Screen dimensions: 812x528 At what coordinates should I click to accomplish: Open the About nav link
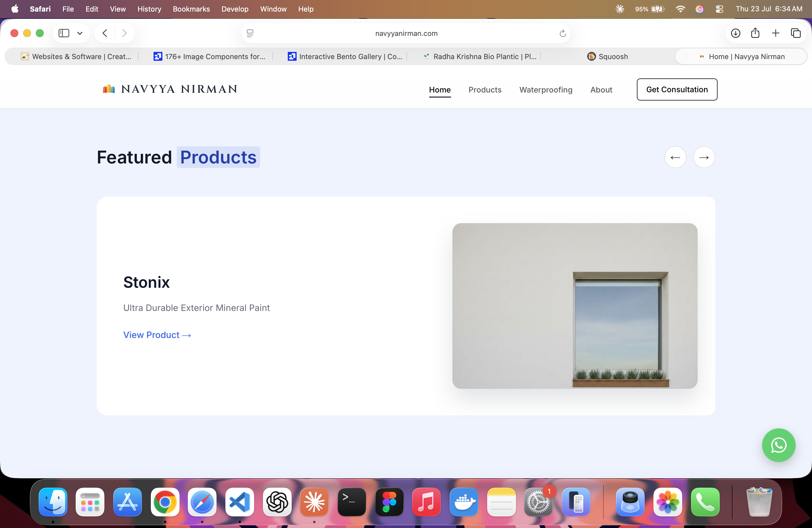[x=601, y=90]
